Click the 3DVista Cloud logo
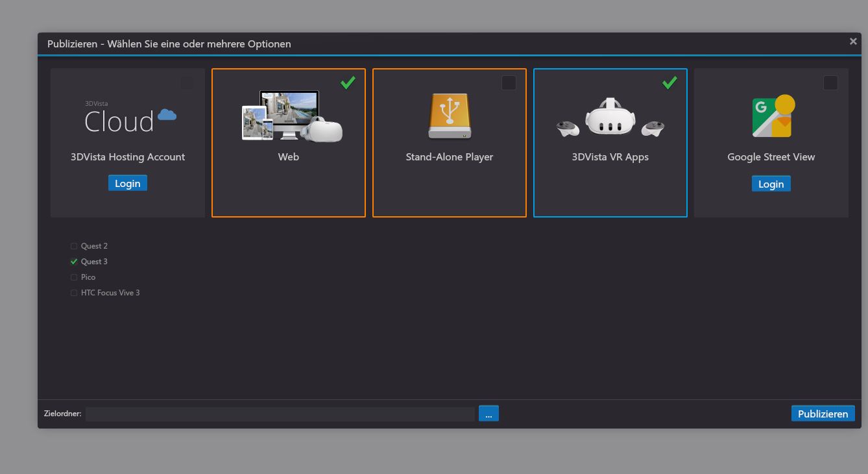Image resolution: width=868 pixels, height=474 pixels. 130,117
